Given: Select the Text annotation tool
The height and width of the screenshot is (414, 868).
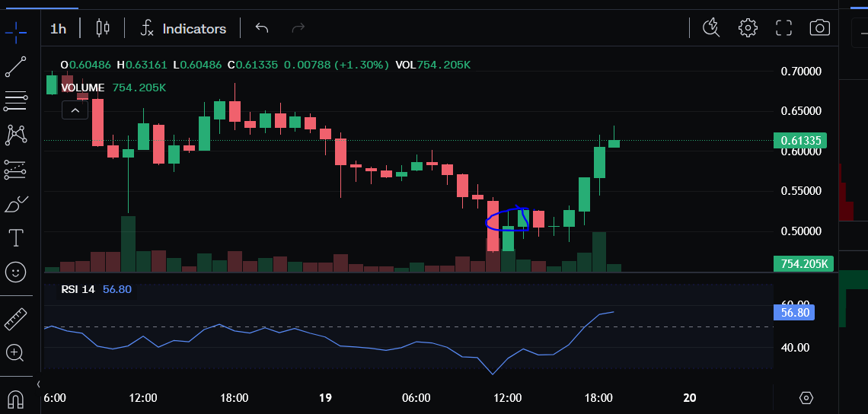Looking at the screenshot, I should click(x=15, y=238).
